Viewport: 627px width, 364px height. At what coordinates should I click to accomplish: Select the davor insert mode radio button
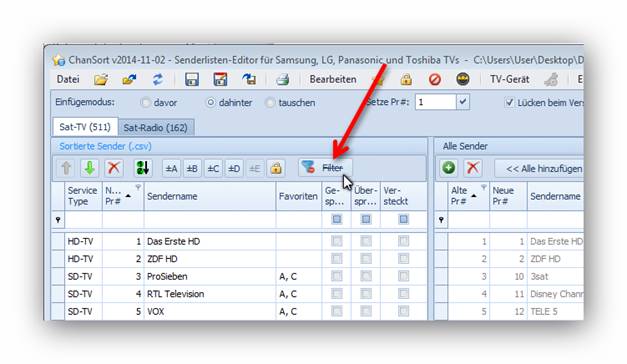click(x=145, y=103)
